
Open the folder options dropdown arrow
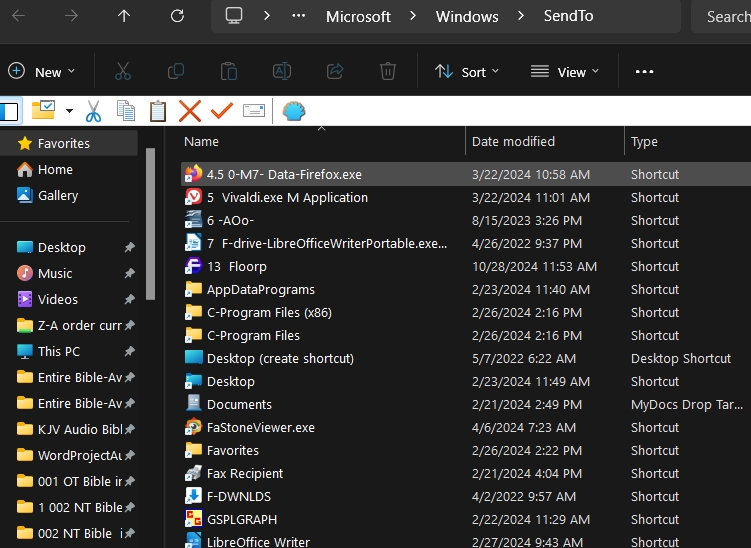69,111
